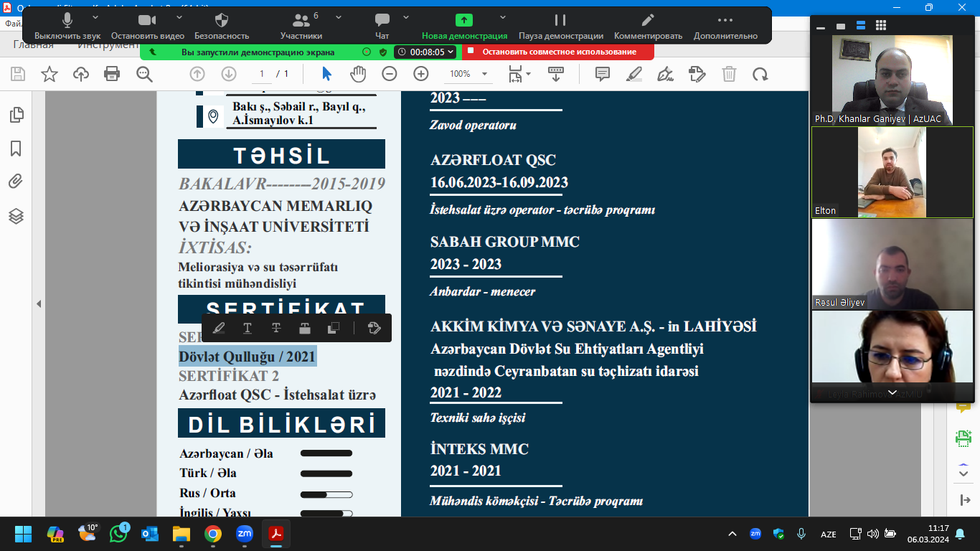
Task: Switch to Главная tab
Action: click(x=33, y=45)
